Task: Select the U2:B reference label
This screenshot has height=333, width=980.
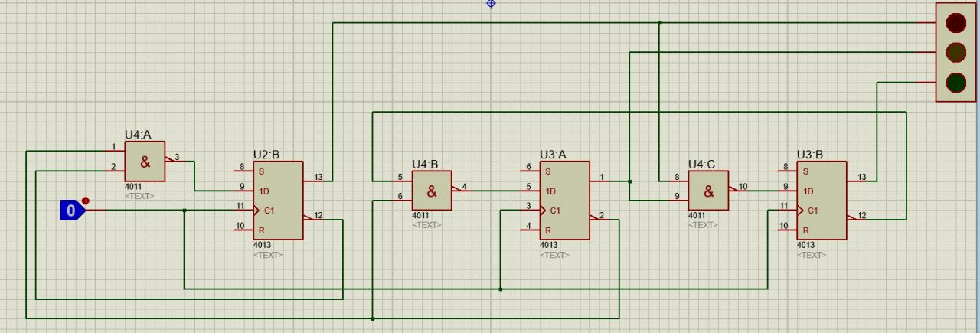Action: (x=266, y=155)
